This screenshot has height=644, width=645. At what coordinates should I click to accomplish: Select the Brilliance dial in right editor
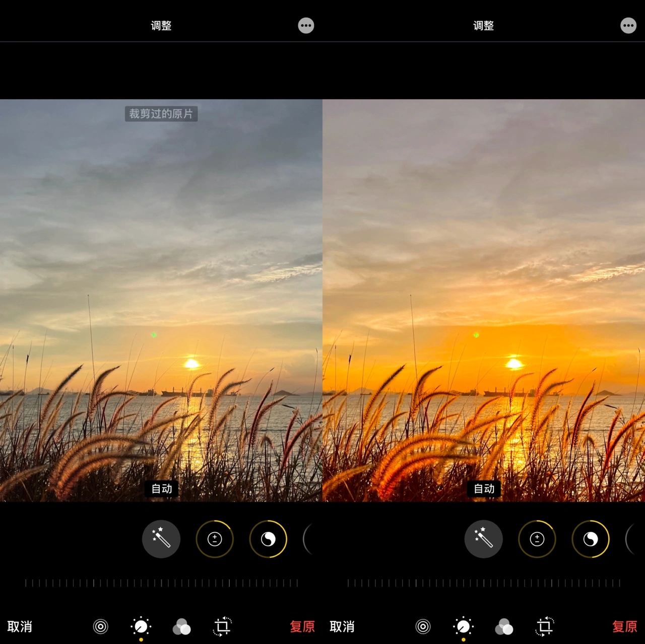[591, 539]
